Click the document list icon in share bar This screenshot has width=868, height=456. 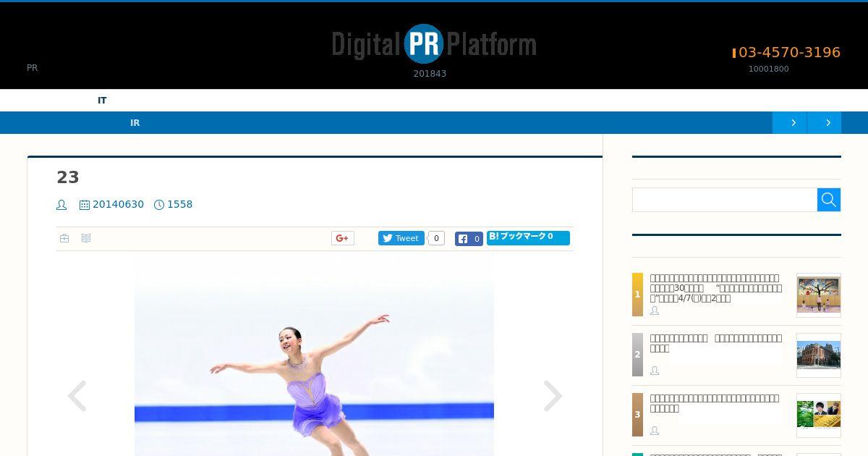click(x=86, y=238)
